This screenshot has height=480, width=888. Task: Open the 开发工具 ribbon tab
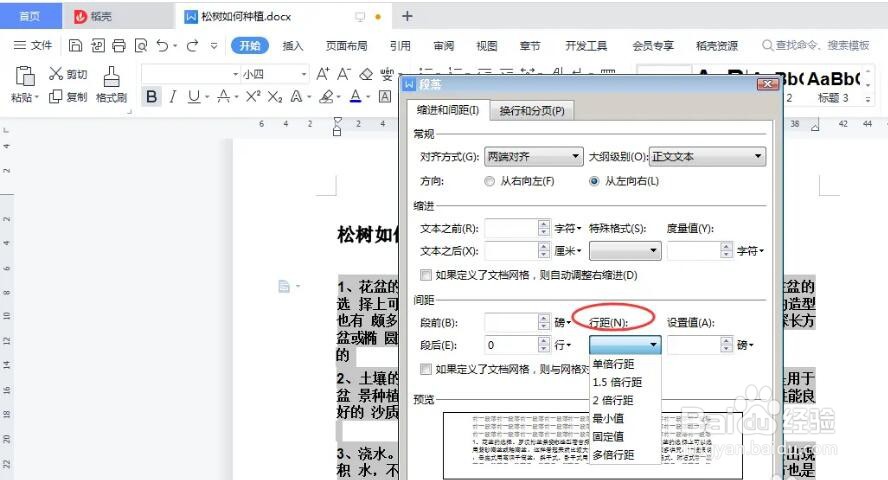click(x=586, y=46)
